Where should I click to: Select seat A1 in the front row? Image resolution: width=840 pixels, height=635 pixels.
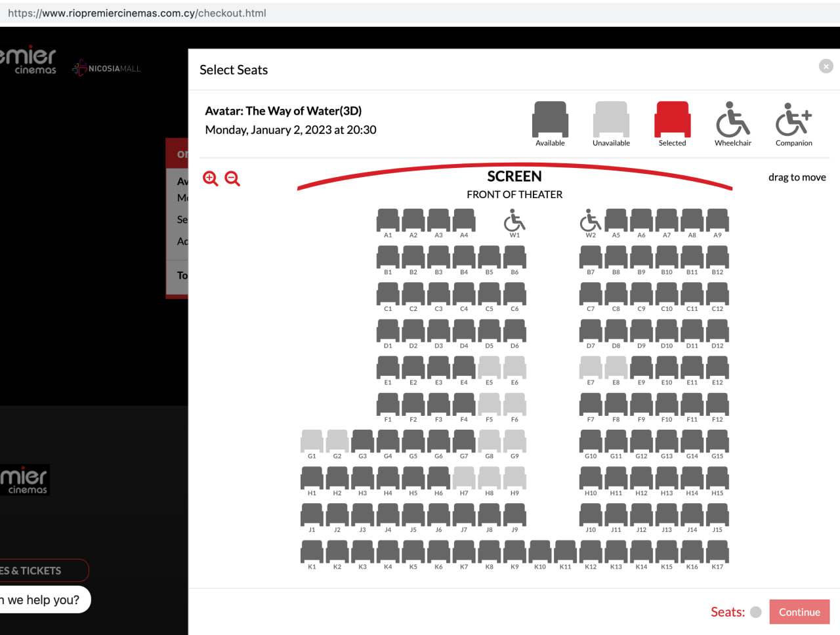(x=388, y=220)
